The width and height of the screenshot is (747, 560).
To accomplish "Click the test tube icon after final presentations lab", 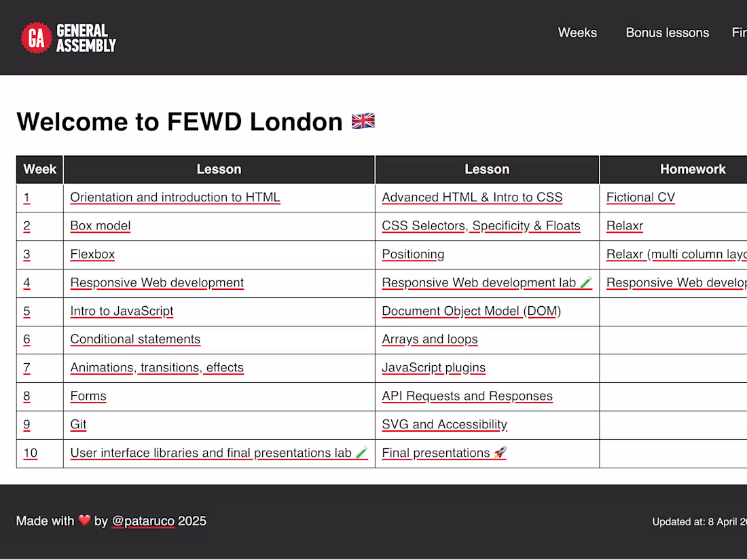I will [361, 453].
